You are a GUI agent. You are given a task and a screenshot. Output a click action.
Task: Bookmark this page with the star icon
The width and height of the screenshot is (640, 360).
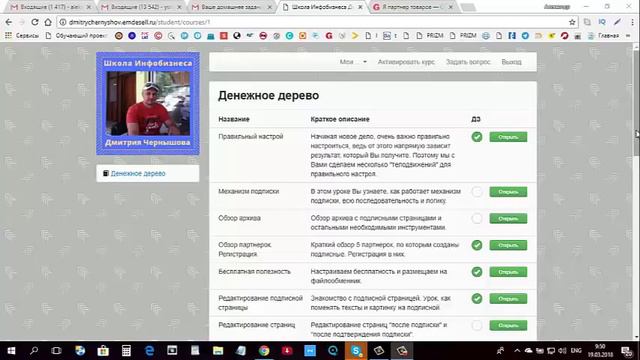click(572, 22)
